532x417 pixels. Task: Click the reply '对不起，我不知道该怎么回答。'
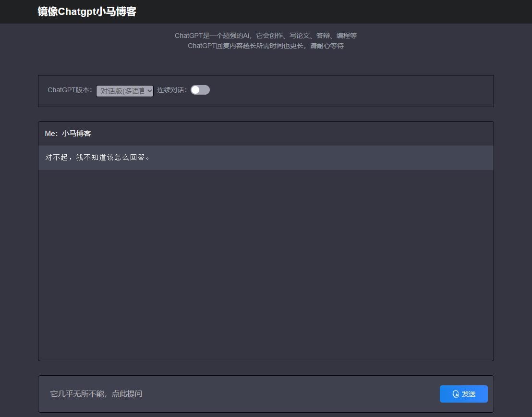pos(98,158)
